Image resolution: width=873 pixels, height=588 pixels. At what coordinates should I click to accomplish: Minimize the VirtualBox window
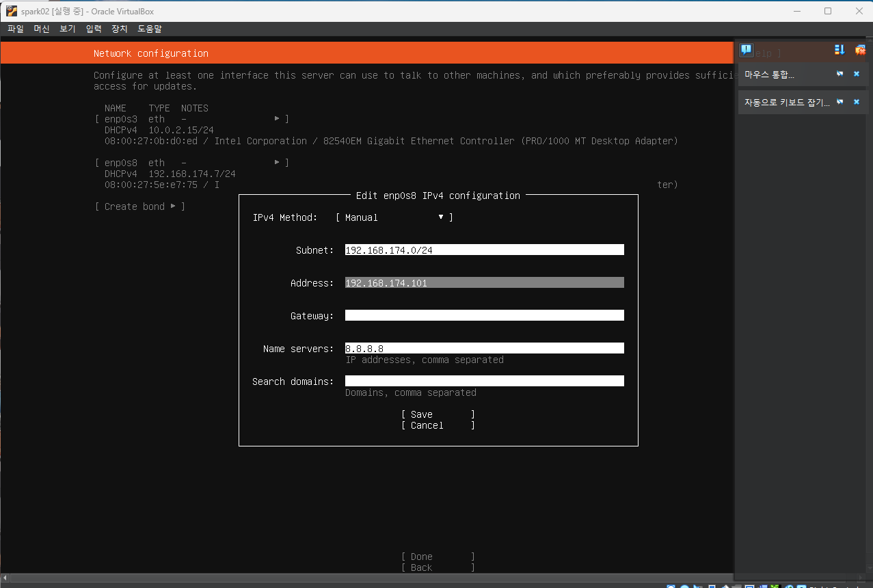[x=796, y=11]
